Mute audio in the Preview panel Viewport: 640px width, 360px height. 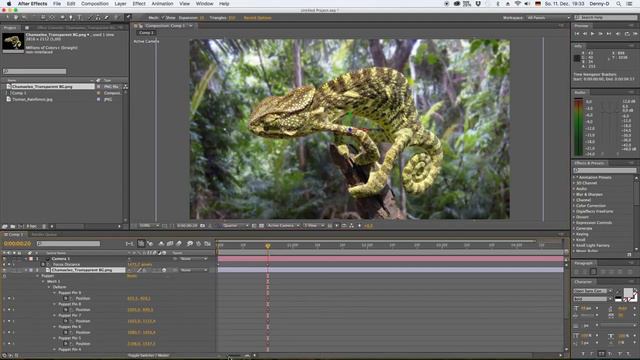(618, 34)
